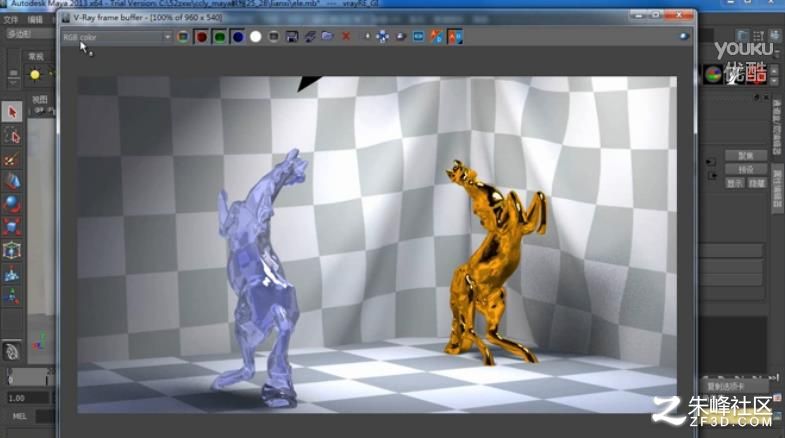The width and height of the screenshot is (785, 438).
Task: Open the RGB color channel dropdown
Action: click(x=116, y=37)
